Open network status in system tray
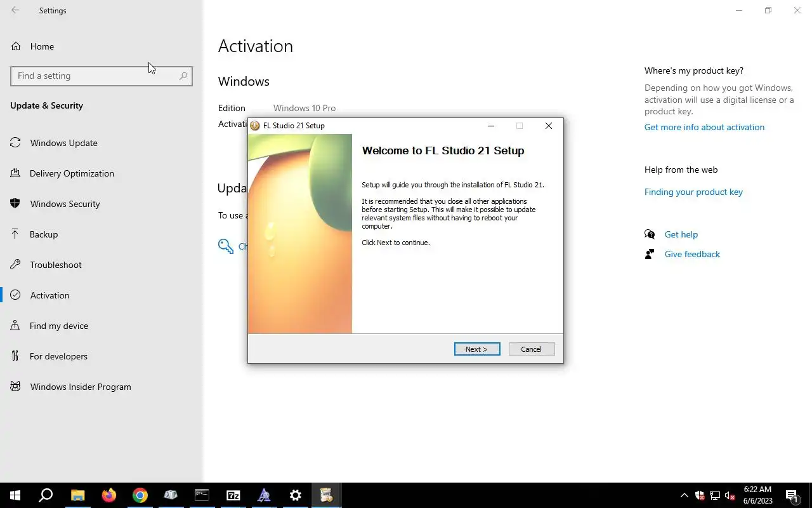 tap(715, 495)
